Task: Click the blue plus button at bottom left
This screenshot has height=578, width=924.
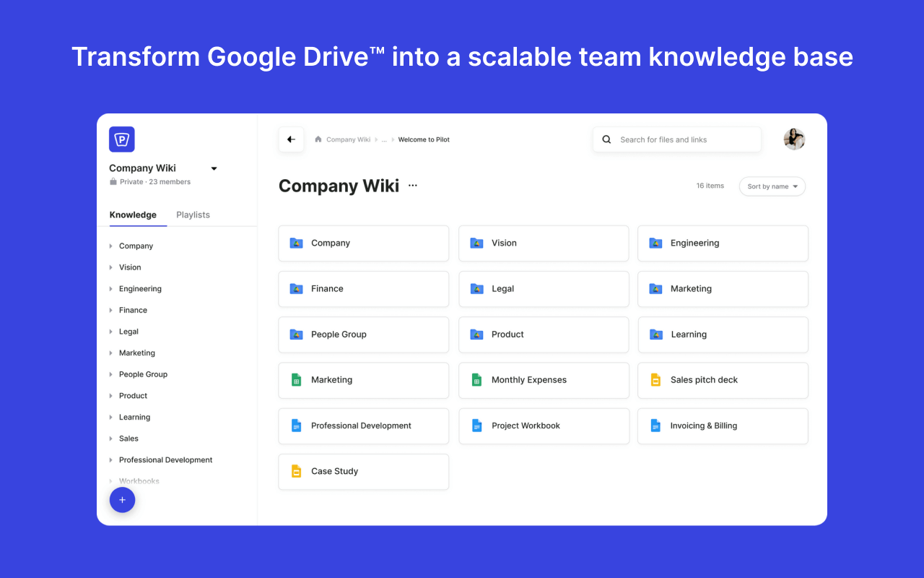Action: pos(122,499)
